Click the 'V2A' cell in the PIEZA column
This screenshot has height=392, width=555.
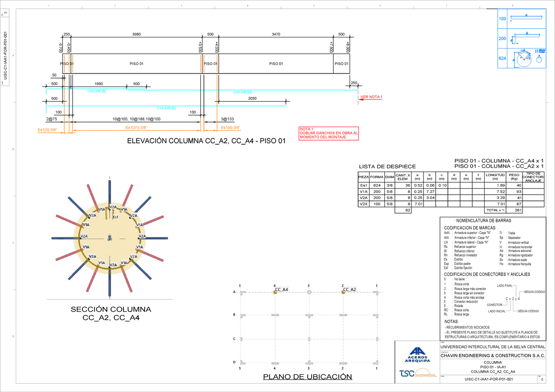pos(364,197)
